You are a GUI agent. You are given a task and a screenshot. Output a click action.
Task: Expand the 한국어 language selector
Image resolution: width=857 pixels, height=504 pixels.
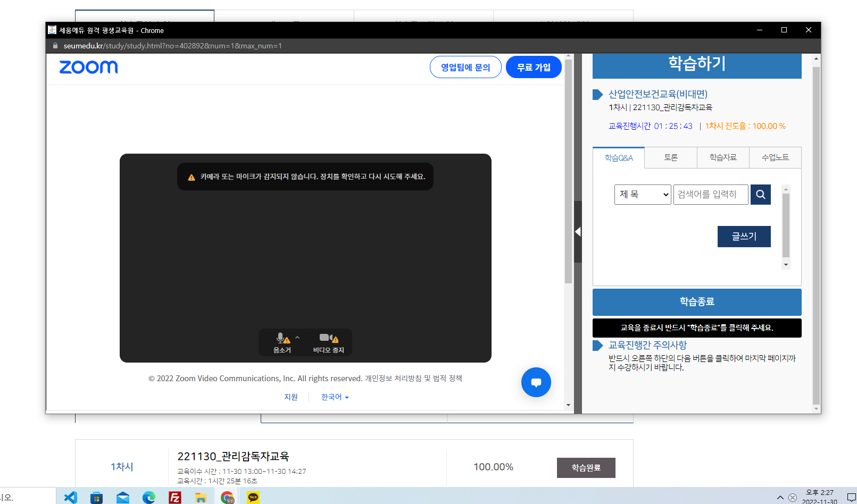[335, 397]
